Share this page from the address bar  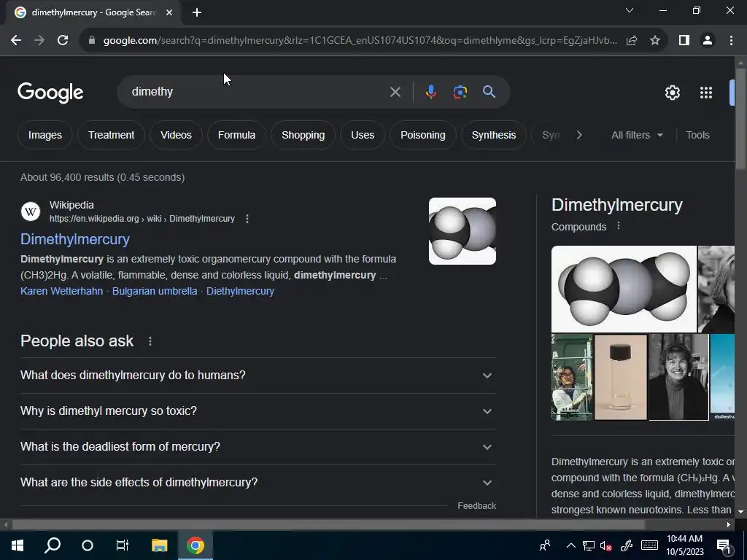632,41
